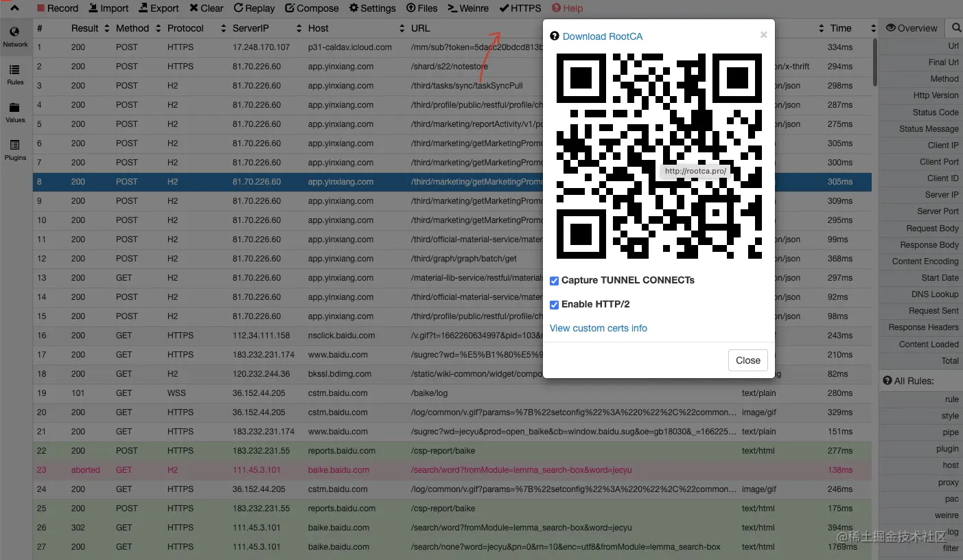Viewport: 963px width, 560px height.
Task: Collapse the top toolbar with the chevron
Action: click(x=15, y=8)
